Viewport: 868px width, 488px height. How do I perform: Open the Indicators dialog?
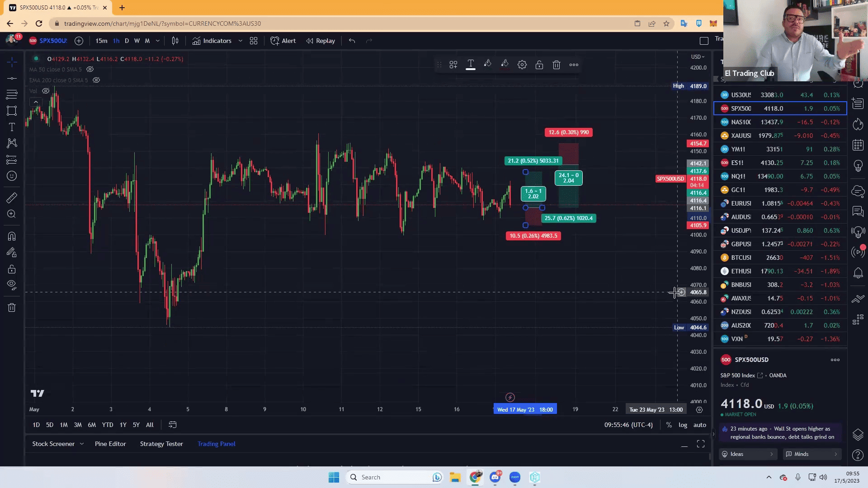click(212, 41)
